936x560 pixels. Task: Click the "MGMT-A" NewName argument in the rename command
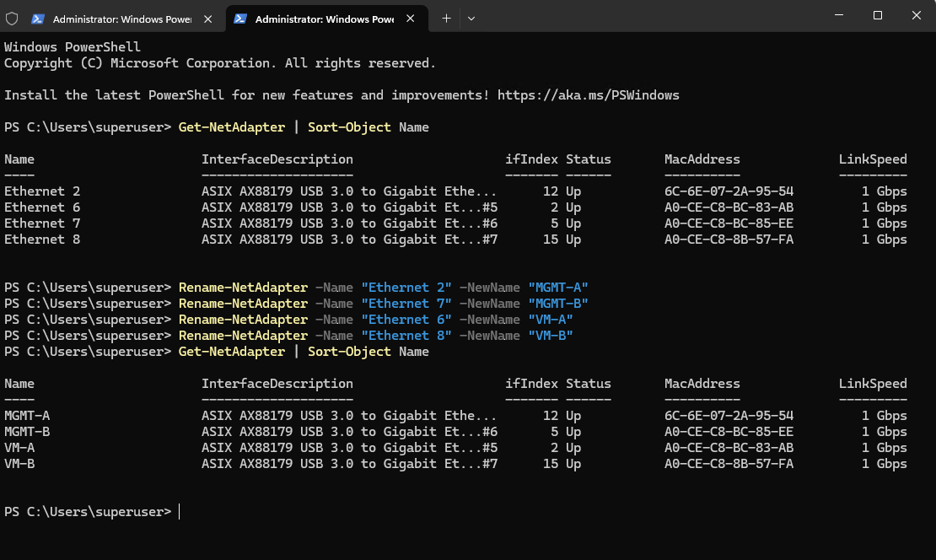pyautogui.click(x=558, y=287)
